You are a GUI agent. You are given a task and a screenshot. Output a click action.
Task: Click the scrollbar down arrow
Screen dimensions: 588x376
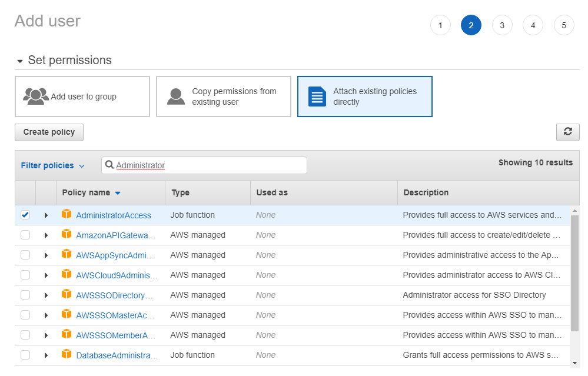click(x=574, y=363)
